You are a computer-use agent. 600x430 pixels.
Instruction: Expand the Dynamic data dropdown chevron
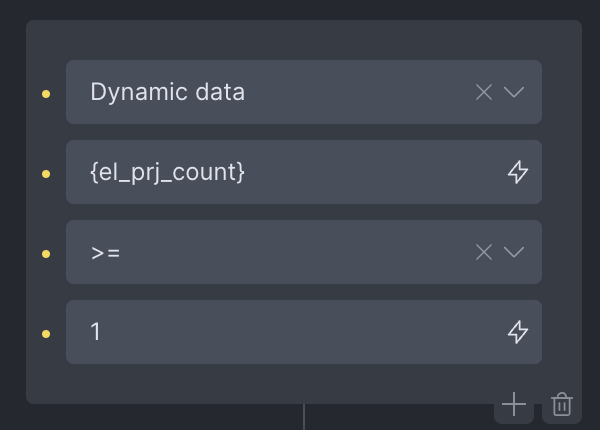(x=514, y=92)
